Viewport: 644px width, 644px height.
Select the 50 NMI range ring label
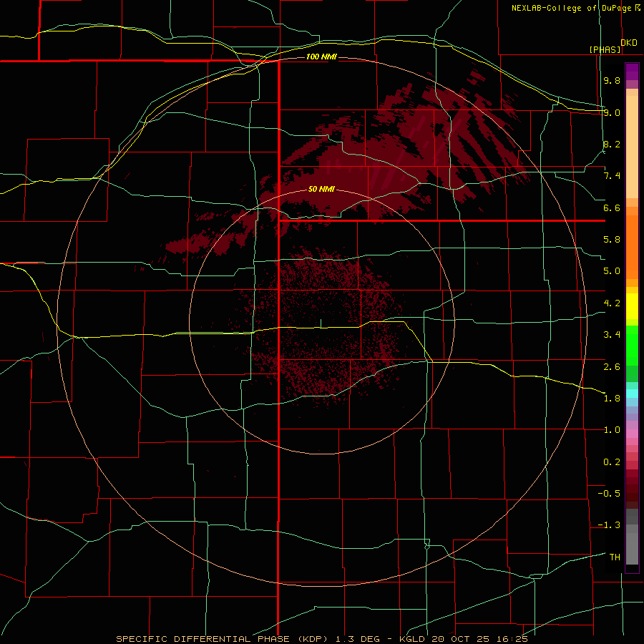tap(321, 189)
